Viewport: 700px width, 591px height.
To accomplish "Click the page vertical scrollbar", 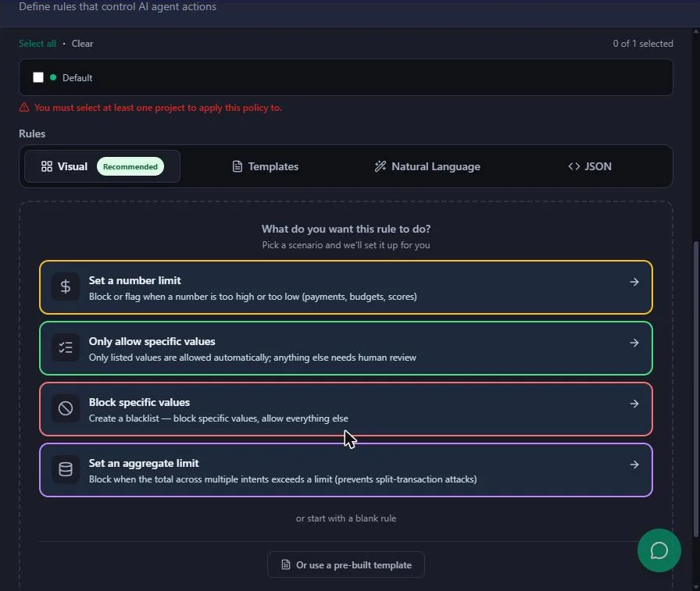I will click(x=695, y=388).
